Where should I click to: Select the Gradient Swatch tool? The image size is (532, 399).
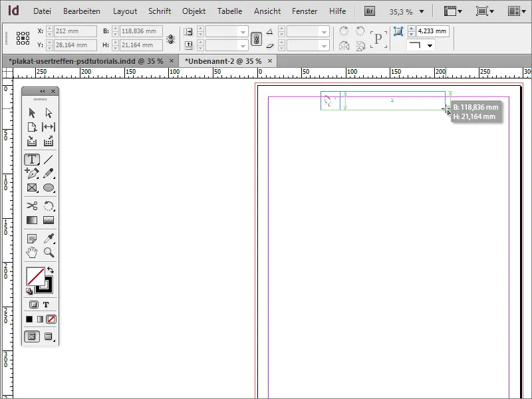(x=32, y=220)
